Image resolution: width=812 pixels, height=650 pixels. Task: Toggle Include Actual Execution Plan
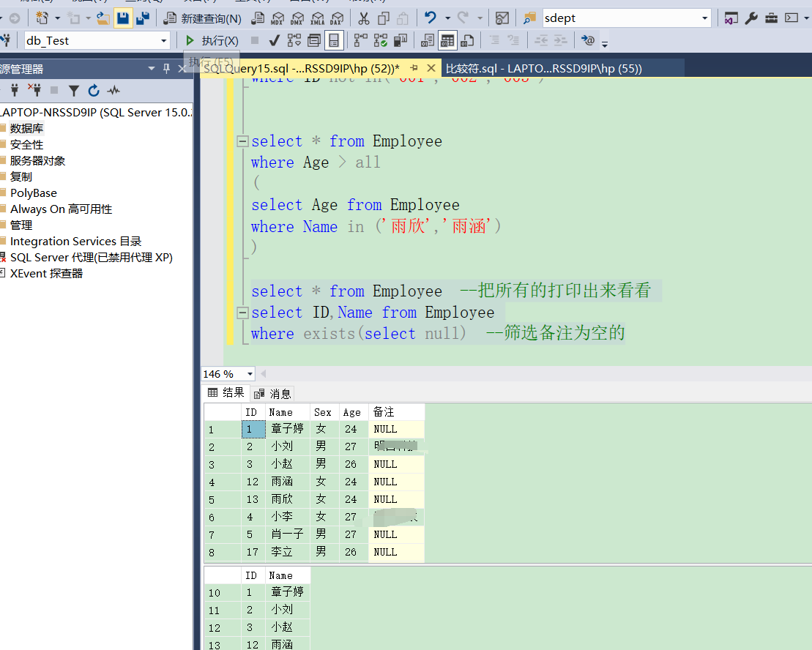pyautogui.click(x=360, y=40)
